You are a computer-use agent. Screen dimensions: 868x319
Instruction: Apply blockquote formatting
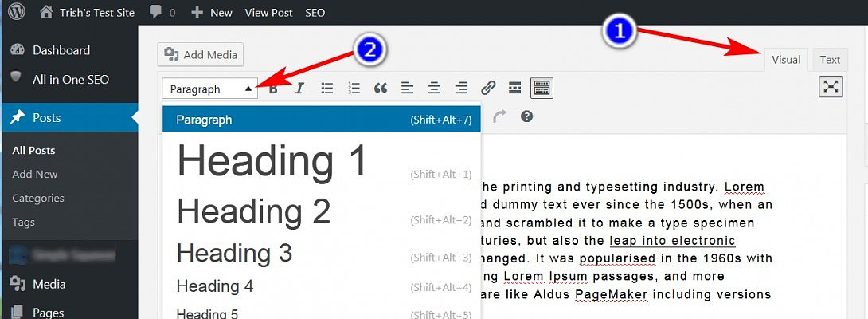[381, 88]
